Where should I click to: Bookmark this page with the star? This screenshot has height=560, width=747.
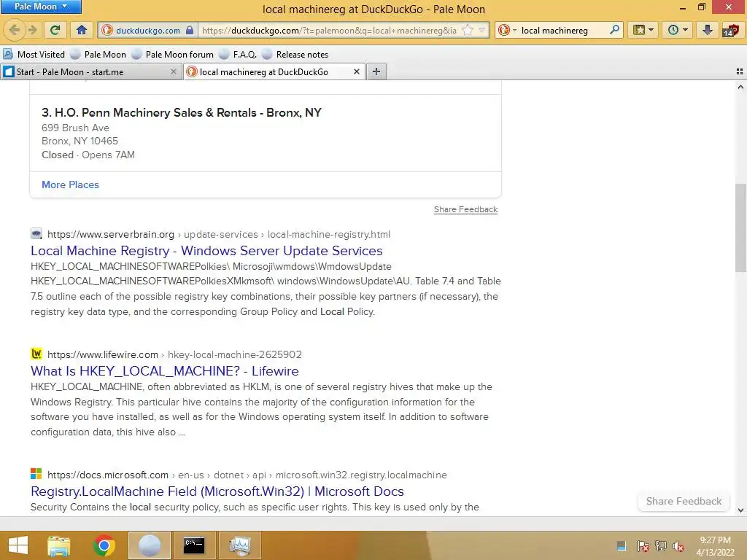[x=468, y=30]
